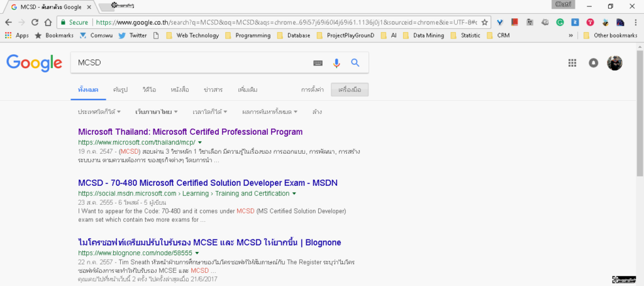This screenshot has width=644, height=286.
Task: Open Microsoft Thailand Certified Professional Program result
Action: (x=190, y=132)
